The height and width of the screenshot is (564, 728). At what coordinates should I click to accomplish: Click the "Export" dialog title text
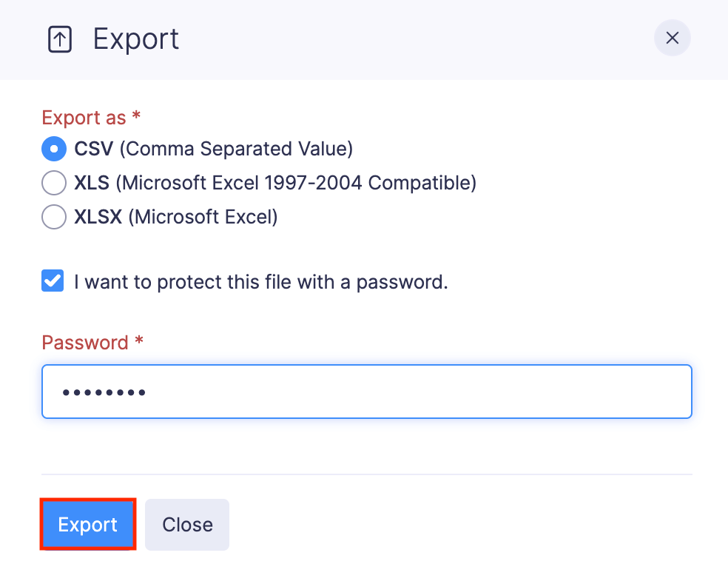(x=136, y=39)
